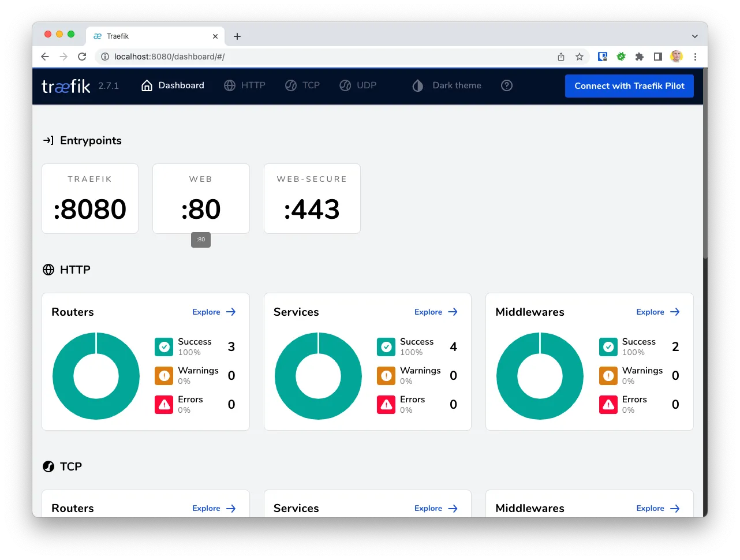Click the Traefik logo
Viewport: 740px width, 560px height.
coord(65,85)
